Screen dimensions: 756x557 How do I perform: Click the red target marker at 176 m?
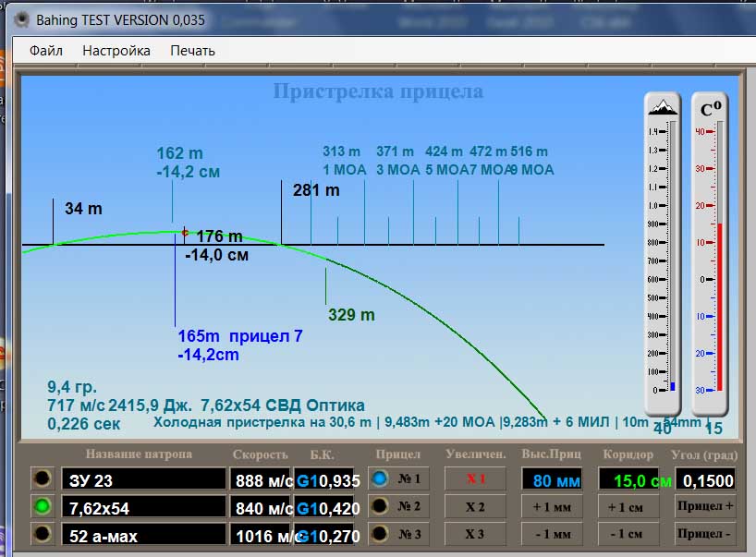(x=185, y=233)
